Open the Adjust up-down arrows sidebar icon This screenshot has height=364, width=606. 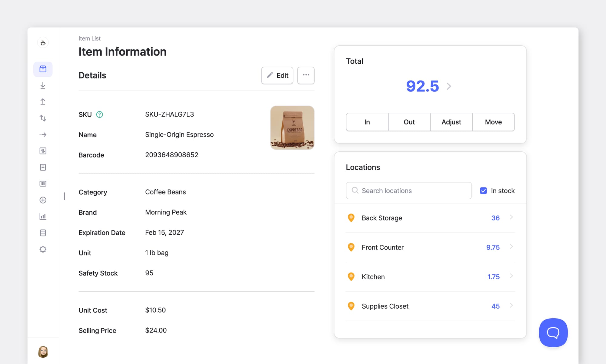click(43, 118)
